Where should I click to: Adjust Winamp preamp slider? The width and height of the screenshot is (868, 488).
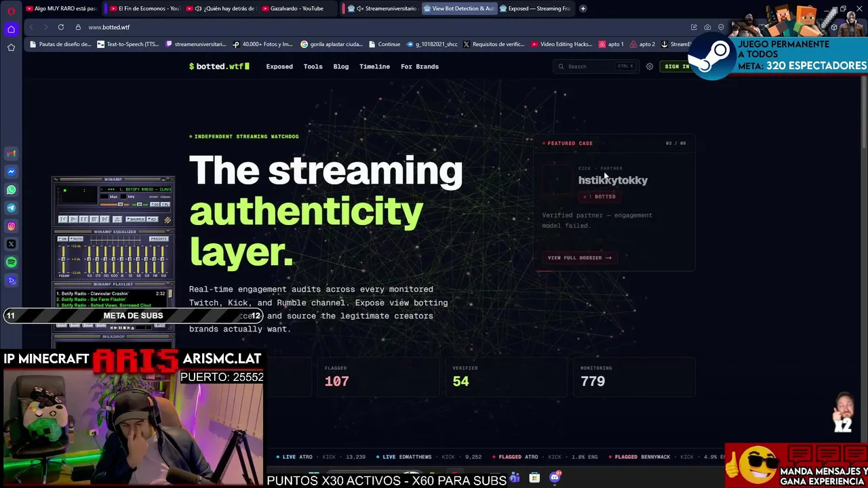coord(63,260)
